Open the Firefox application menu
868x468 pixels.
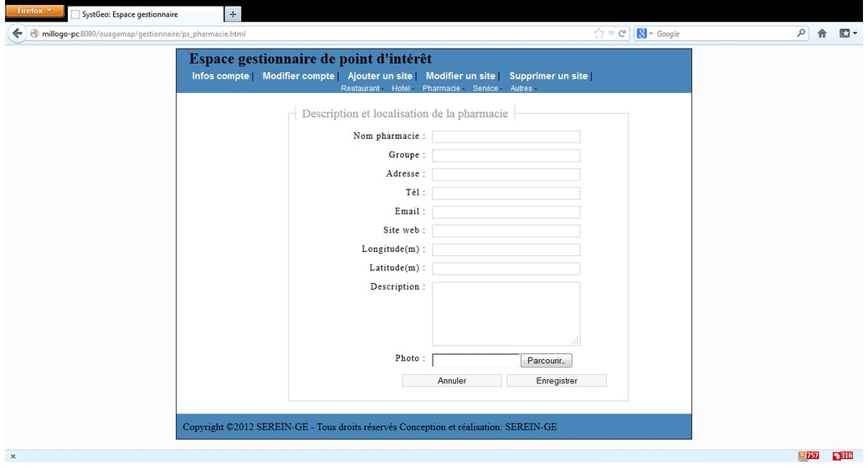coord(35,11)
